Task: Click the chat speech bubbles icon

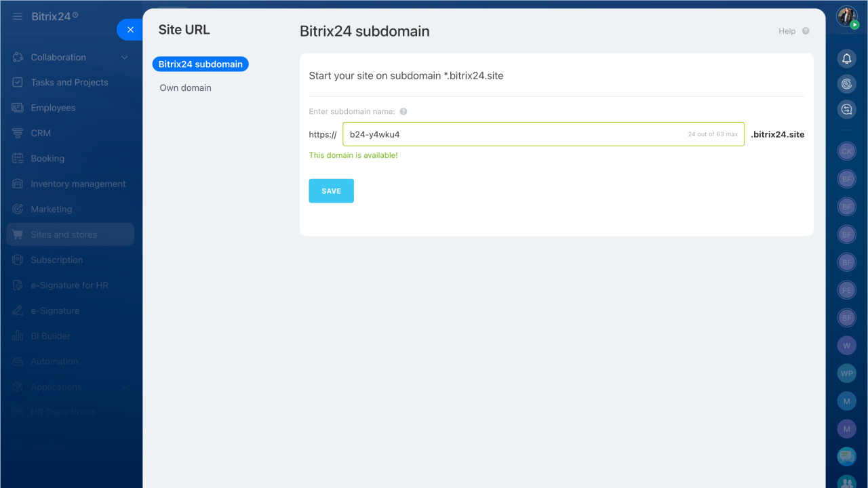Action: coord(846,456)
